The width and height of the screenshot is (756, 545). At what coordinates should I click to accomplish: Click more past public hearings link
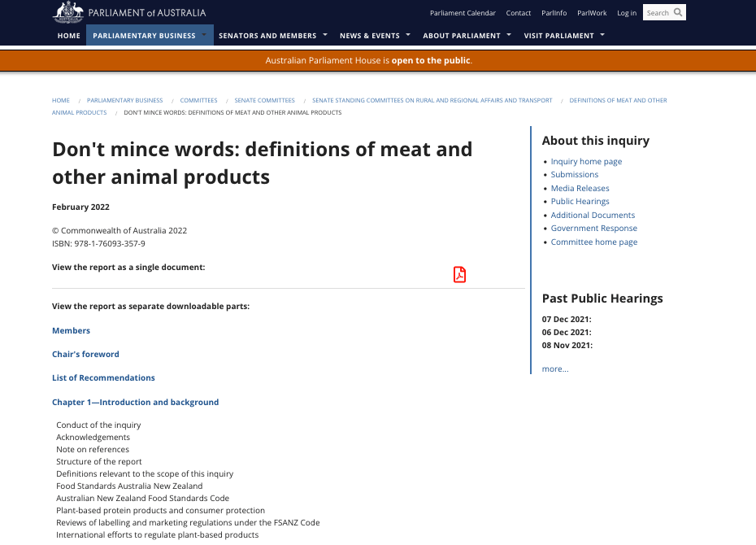[555, 369]
